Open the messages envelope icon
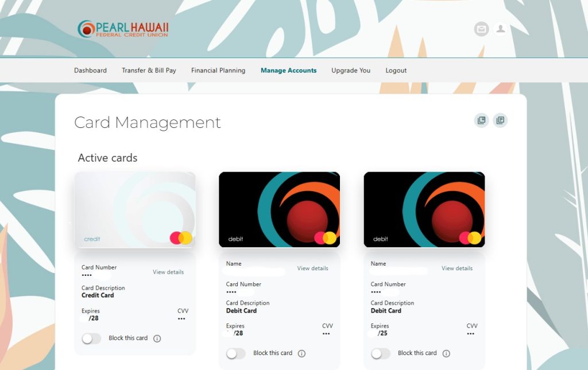 point(481,29)
